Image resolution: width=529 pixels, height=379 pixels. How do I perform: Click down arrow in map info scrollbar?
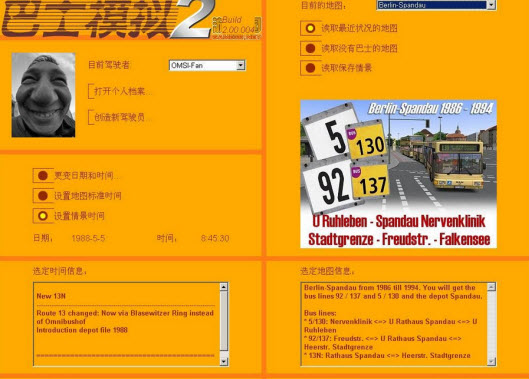[491, 361]
